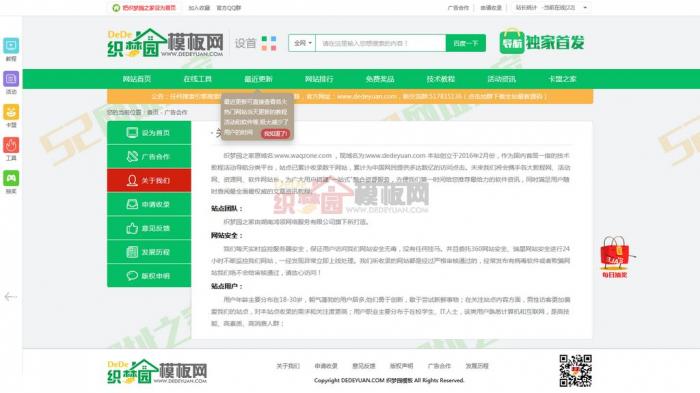Click the www.dedeyuan.com text in article

coord(396,155)
